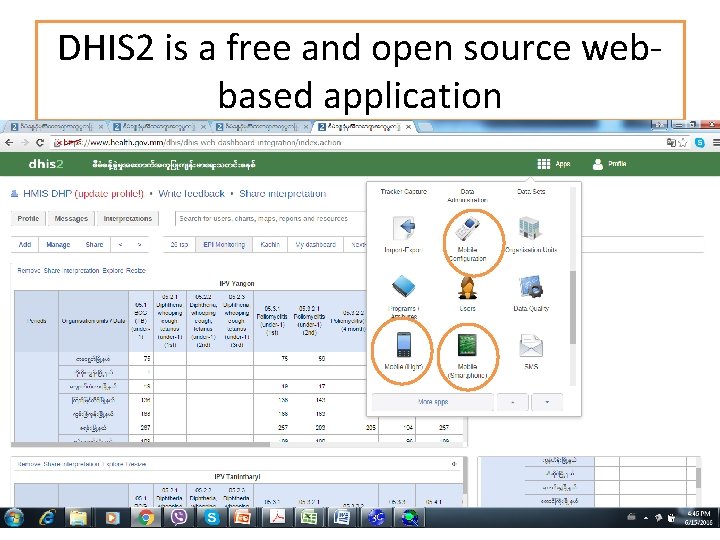Switch to the Kachin dashboard tab
The height and width of the screenshot is (540, 720).
270,245
